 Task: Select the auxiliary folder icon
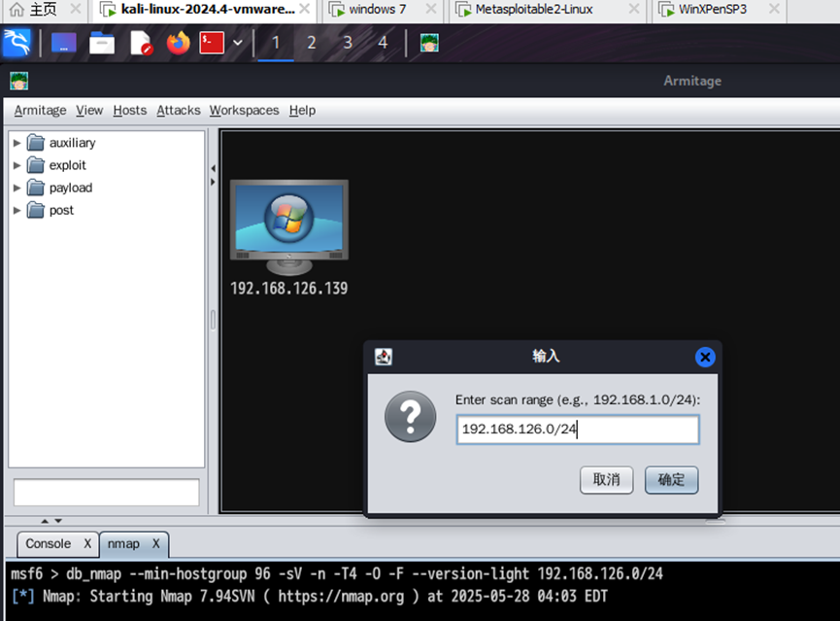[x=36, y=143]
